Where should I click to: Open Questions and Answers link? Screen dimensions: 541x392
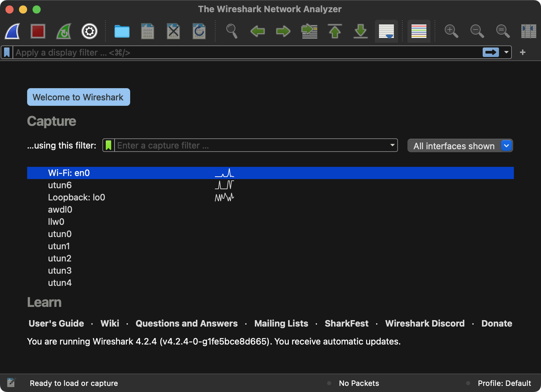coord(187,324)
